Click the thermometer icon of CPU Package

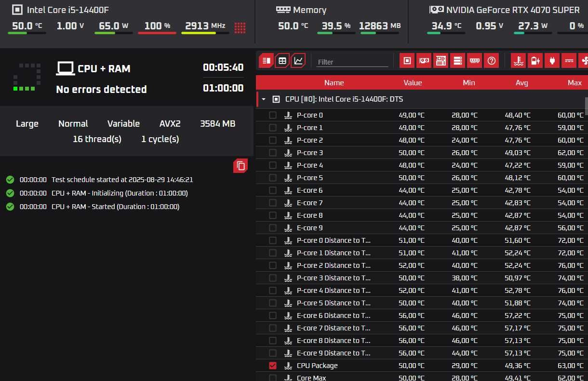pos(288,366)
